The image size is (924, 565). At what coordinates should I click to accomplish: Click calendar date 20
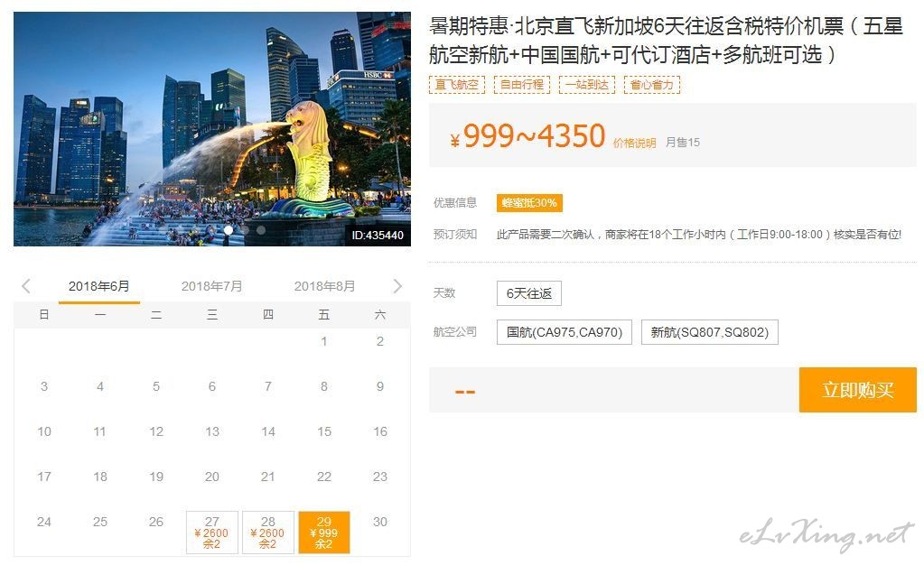pyautogui.click(x=212, y=477)
